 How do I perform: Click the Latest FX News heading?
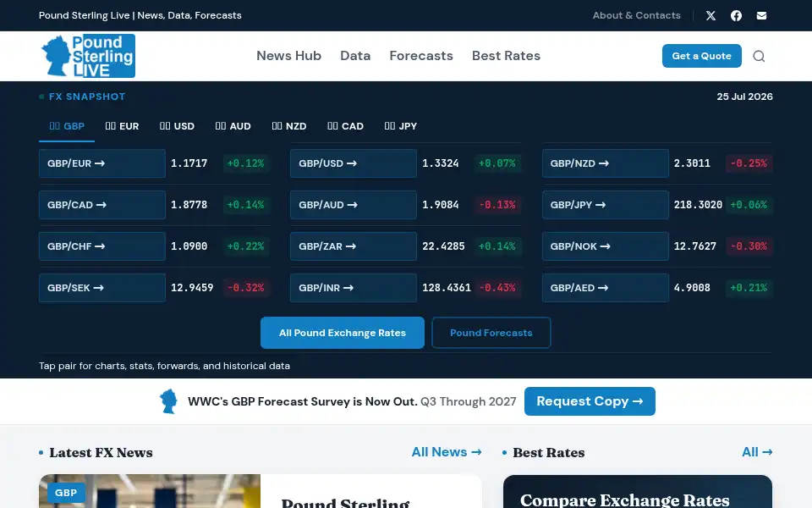[101, 452]
